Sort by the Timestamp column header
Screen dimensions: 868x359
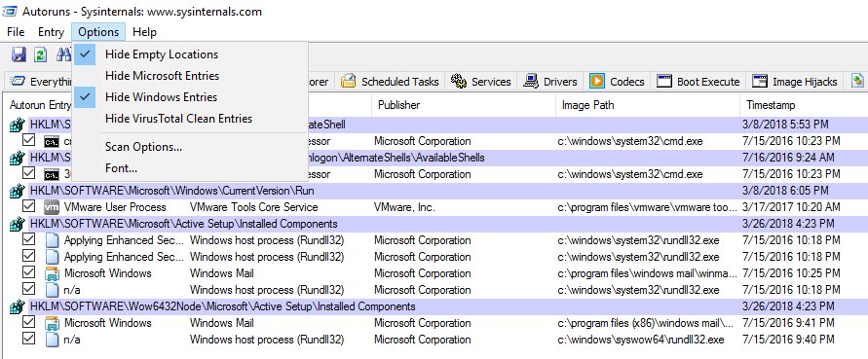click(x=804, y=105)
